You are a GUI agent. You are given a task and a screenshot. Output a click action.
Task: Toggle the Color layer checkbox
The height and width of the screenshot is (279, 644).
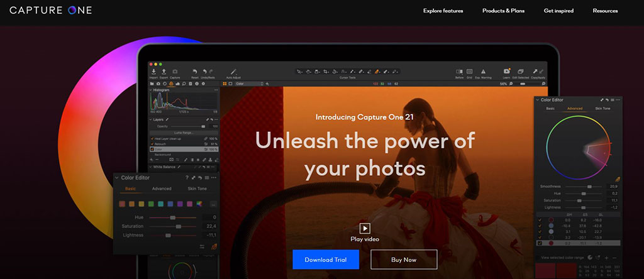tap(152, 150)
